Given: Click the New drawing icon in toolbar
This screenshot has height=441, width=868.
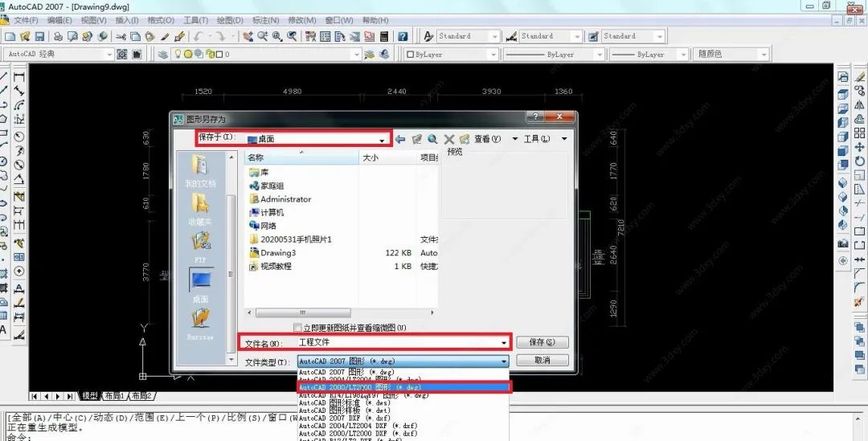Looking at the screenshot, I should click(10, 36).
